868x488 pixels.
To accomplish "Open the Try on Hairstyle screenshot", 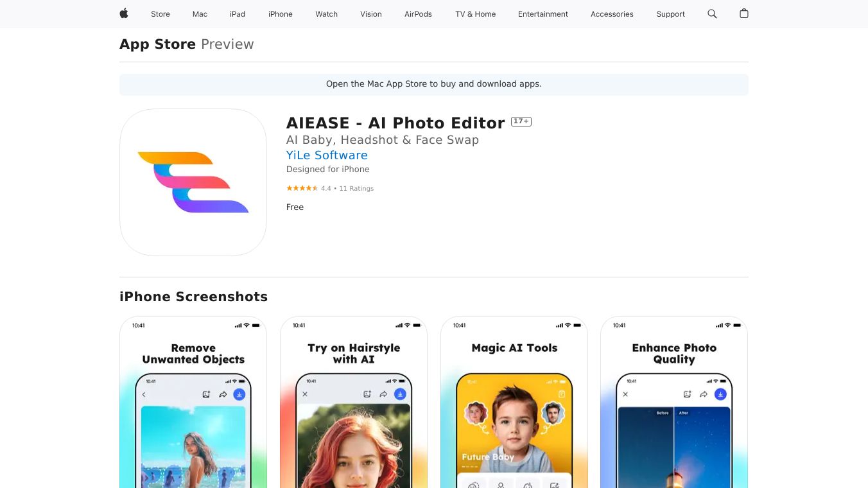I will click(x=354, y=402).
